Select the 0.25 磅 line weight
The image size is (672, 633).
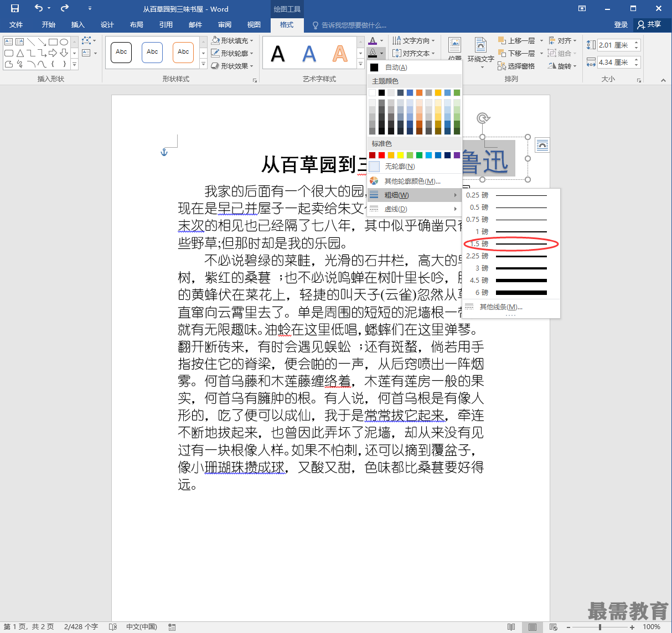pyautogui.click(x=511, y=195)
